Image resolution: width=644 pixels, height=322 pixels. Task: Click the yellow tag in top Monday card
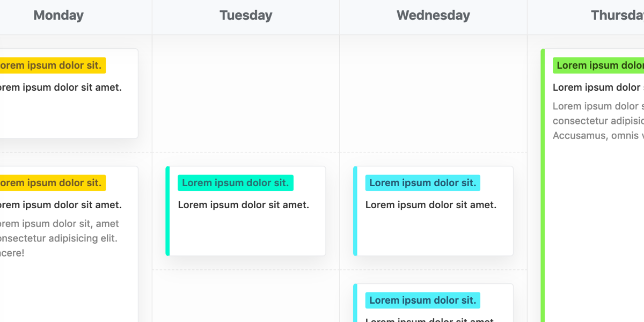click(x=52, y=65)
